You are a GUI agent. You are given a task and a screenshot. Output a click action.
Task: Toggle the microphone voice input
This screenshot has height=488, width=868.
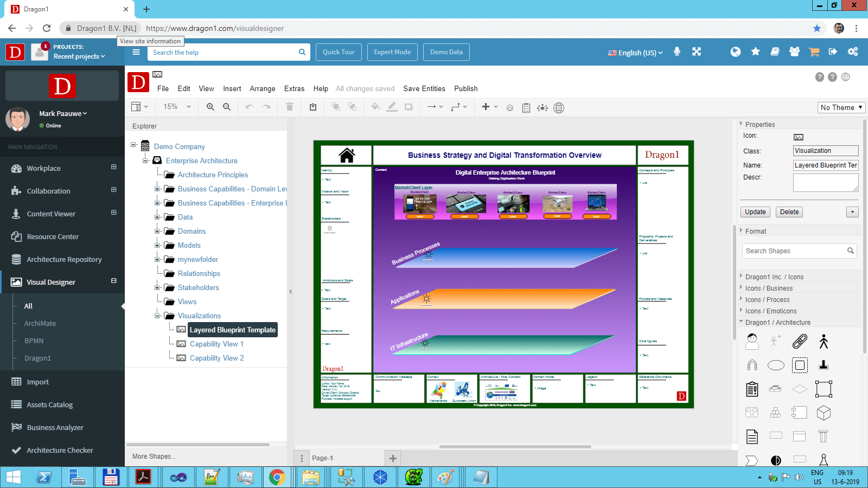(x=677, y=52)
